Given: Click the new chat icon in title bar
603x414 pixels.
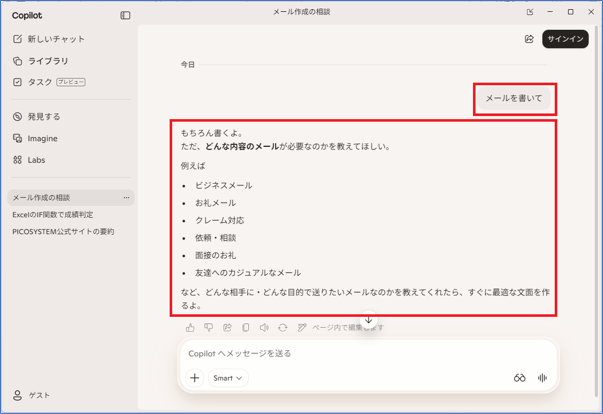Looking at the screenshot, I should 530,12.
